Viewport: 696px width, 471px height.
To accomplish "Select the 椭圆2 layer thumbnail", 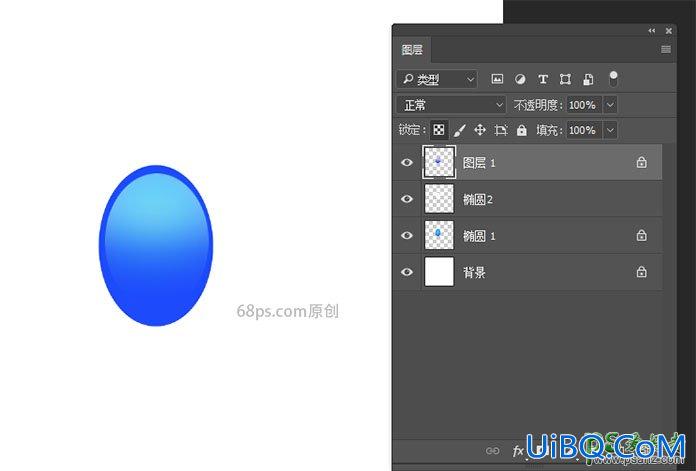I will (439, 199).
